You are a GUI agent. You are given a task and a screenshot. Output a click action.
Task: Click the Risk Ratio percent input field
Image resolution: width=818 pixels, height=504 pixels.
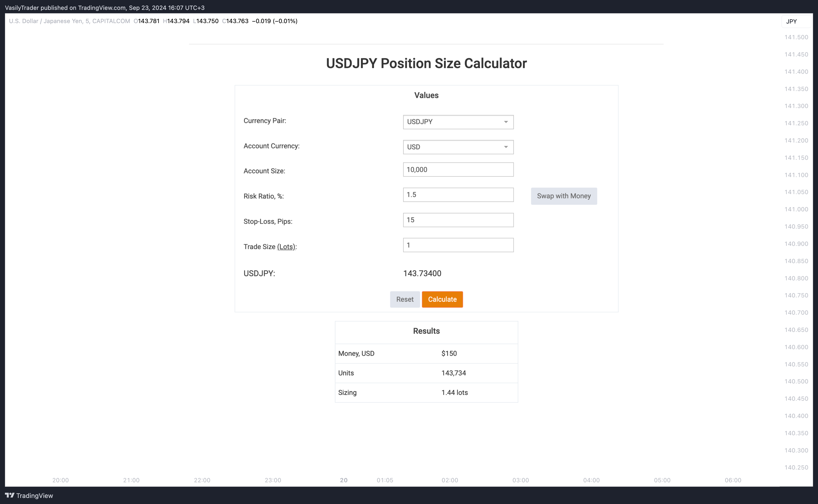(x=458, y=195)
